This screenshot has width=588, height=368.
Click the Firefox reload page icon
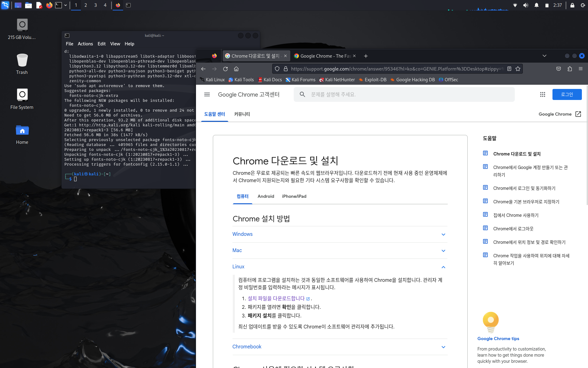[225, 69]
